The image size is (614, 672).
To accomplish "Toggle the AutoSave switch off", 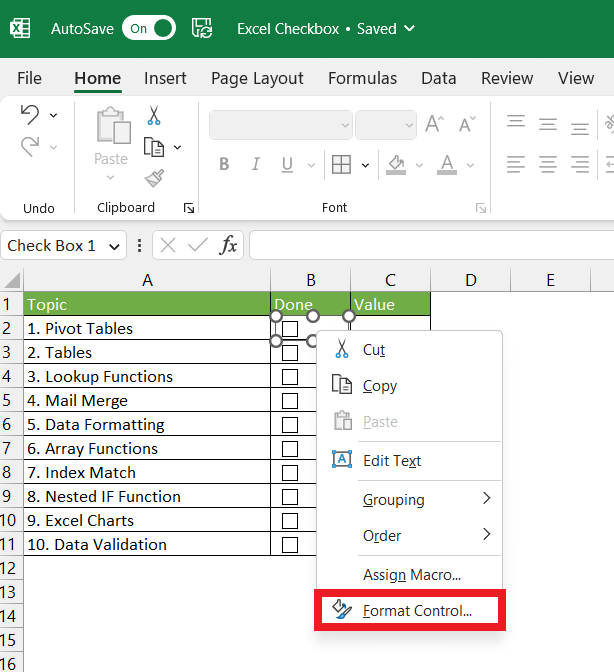I will pos(149,28).
